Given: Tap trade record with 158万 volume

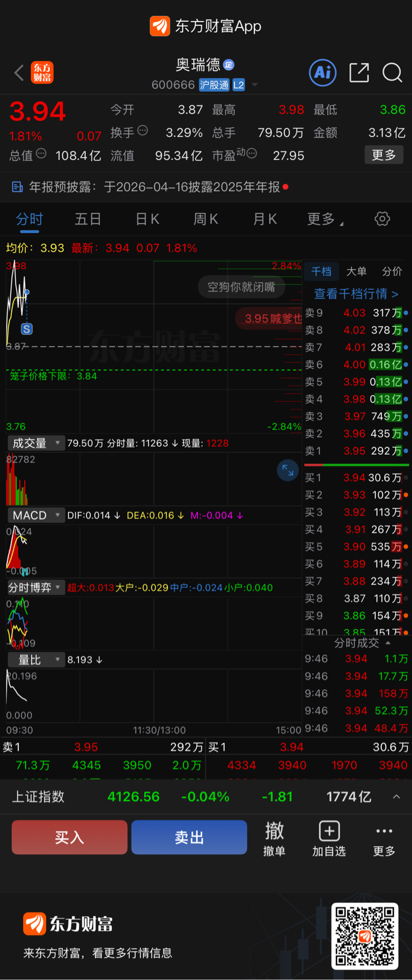Looking at the screenshot, I should point(357,693).
